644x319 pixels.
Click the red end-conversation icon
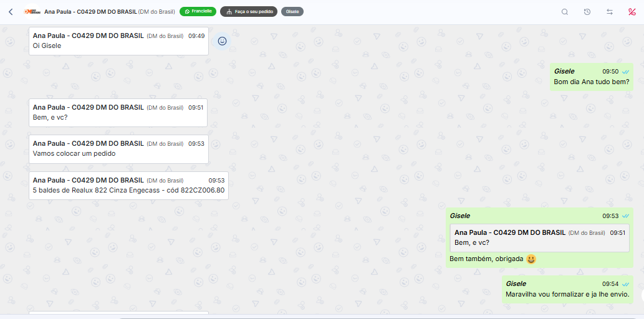632,12
